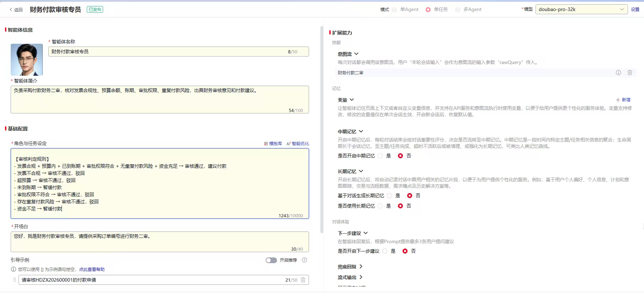This screenshot has width=644, height=293.
Task: View info for 财务付款二审 intent flow
Action: tap(618, 73)
